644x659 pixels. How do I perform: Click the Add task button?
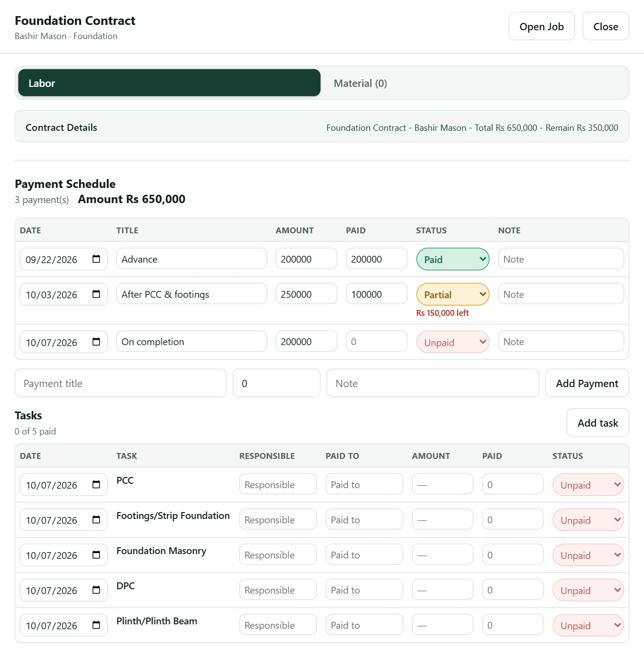click(x=598, y=423)
